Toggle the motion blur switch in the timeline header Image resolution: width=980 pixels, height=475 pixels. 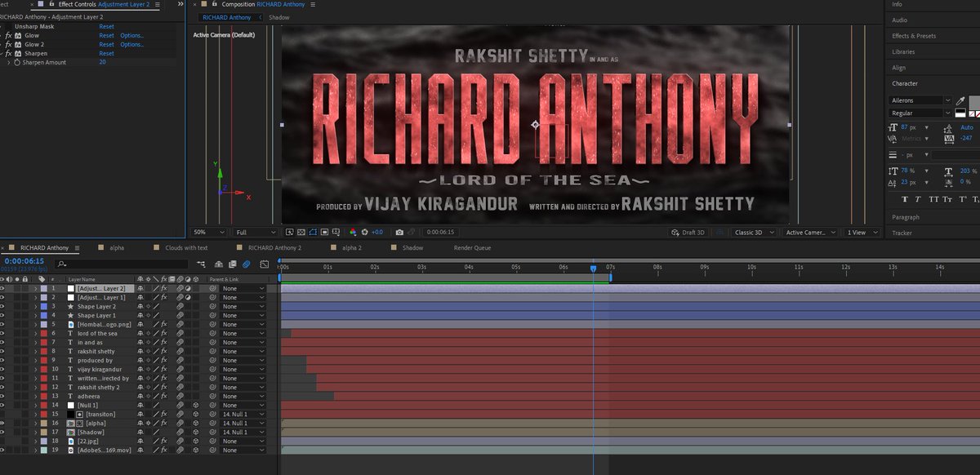click(x=247, y=264)
